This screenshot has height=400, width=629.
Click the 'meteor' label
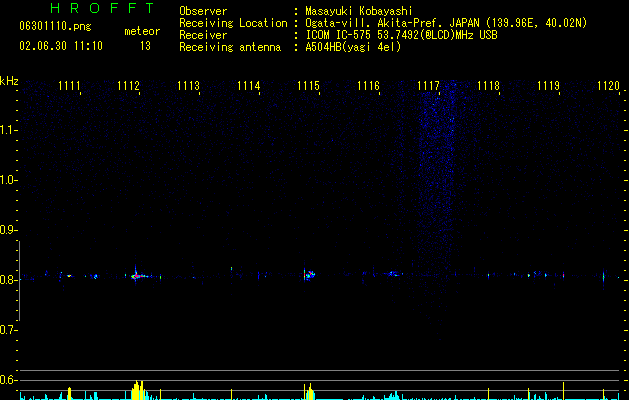pos(142,31)
